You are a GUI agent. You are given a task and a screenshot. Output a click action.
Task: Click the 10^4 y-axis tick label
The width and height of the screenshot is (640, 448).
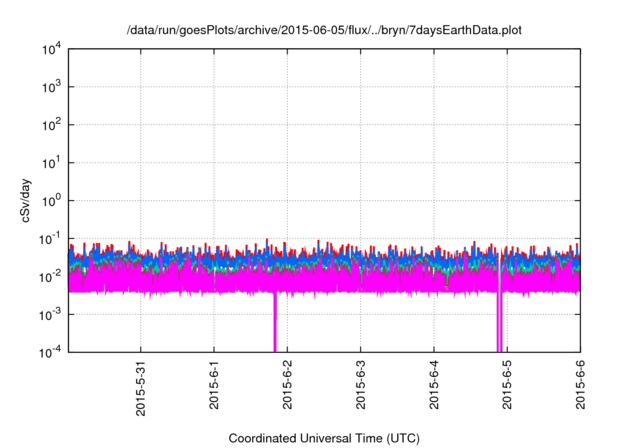[50, 50]
